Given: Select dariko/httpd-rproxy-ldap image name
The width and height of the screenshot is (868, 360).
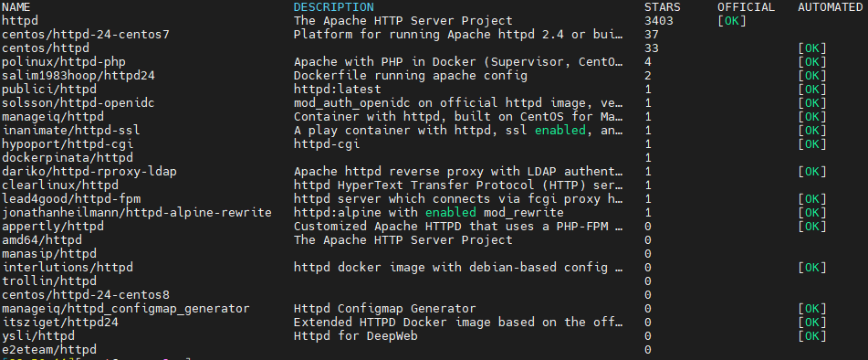Looking at the screenshot, I should click(89, 172).
